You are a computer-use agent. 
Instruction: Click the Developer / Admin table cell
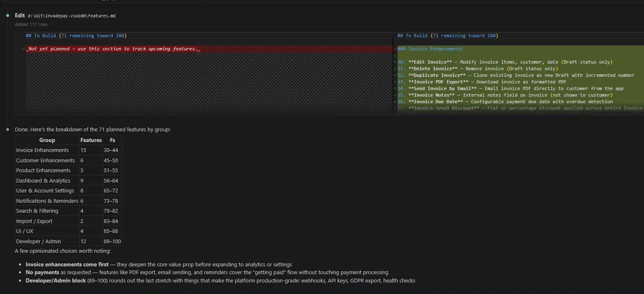[38, 241]
